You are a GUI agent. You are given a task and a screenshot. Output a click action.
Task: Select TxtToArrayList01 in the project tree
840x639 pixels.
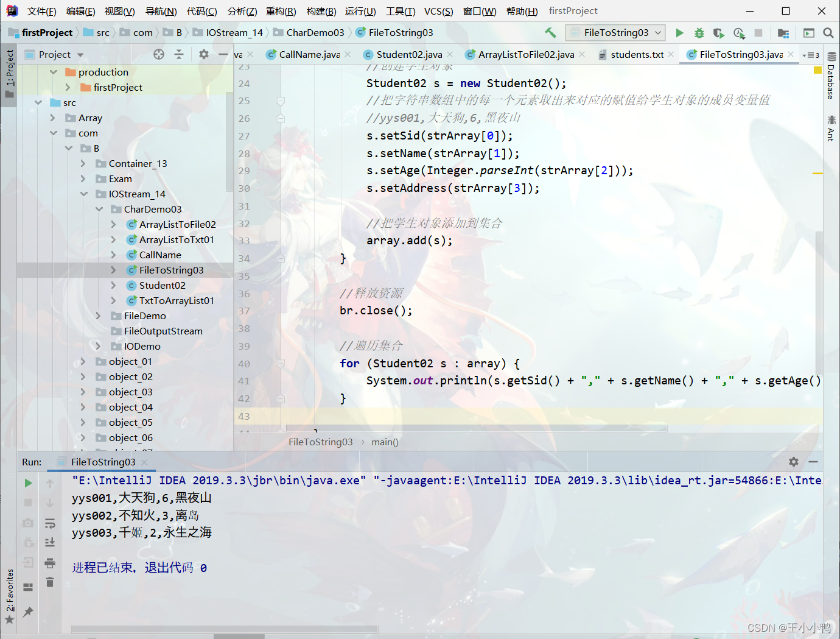pos(177,300)
